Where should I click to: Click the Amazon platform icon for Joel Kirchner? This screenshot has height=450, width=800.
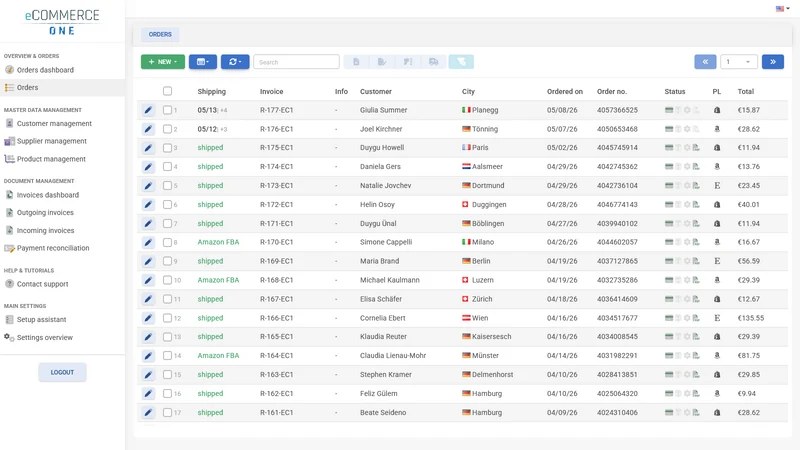[x=717, y=129]
